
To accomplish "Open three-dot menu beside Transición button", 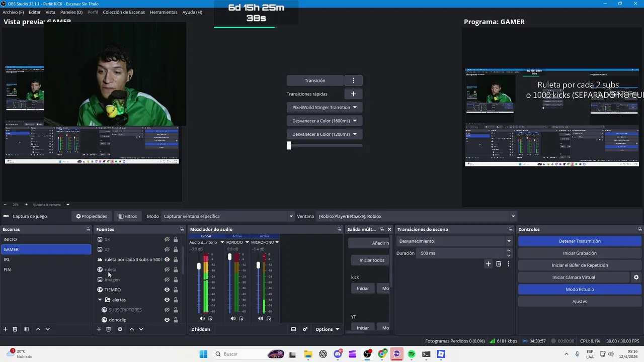I will 353,80.
